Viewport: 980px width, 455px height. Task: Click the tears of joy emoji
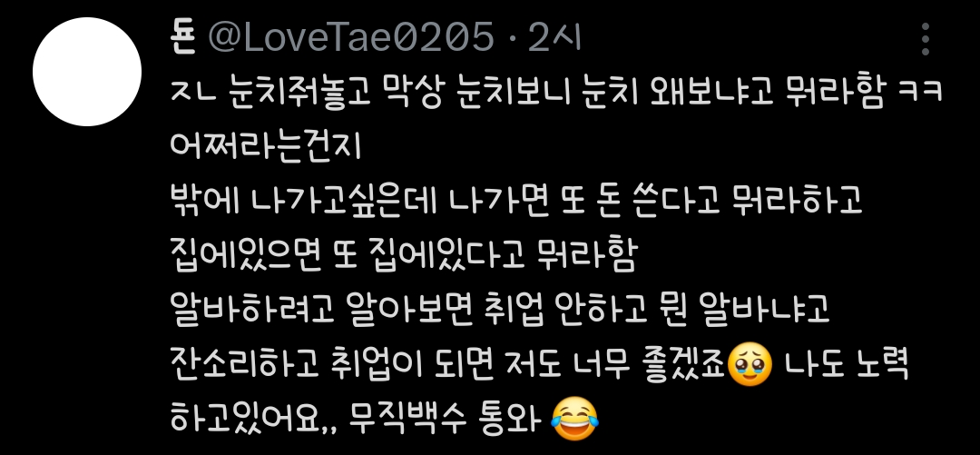(x=575, y=418)
